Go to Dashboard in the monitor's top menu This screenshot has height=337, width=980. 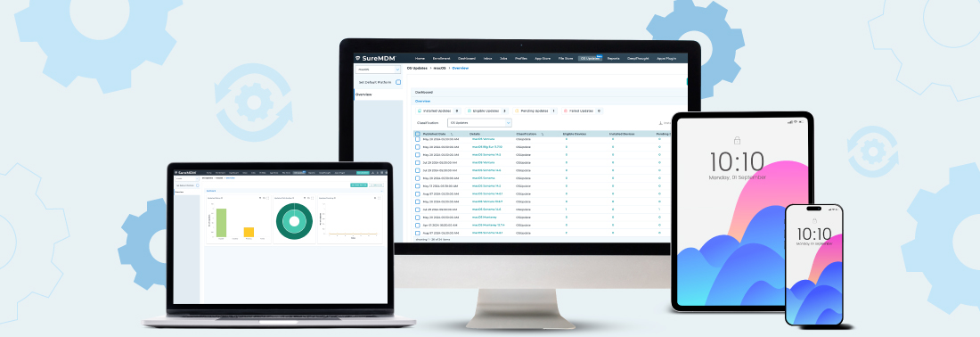click(x=467, y=58)
